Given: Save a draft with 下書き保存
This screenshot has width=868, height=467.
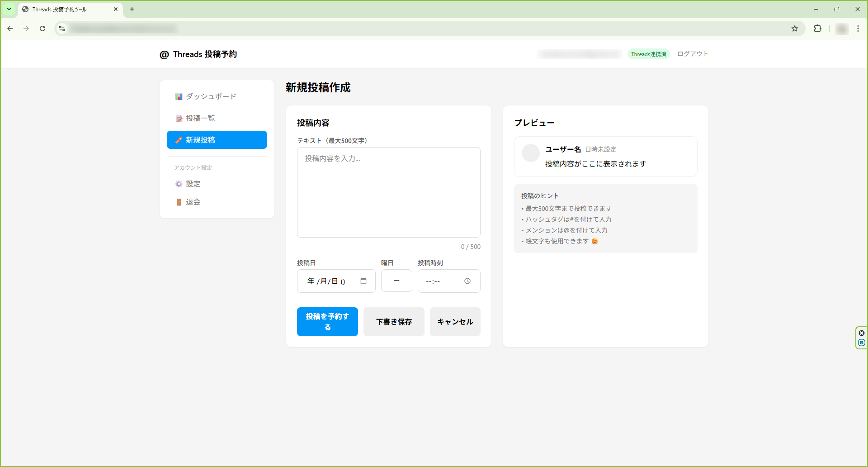Looking at the screenshot, I should click(393, 321).
